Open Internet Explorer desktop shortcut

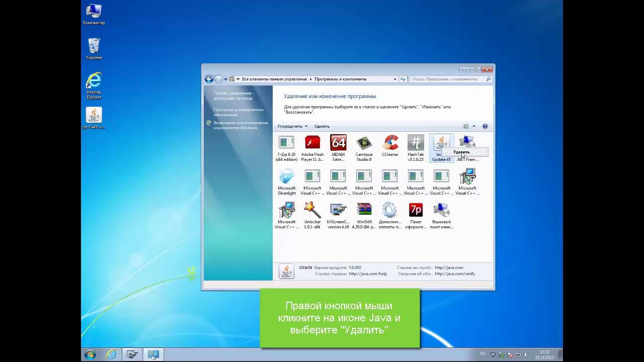point(94,85)
